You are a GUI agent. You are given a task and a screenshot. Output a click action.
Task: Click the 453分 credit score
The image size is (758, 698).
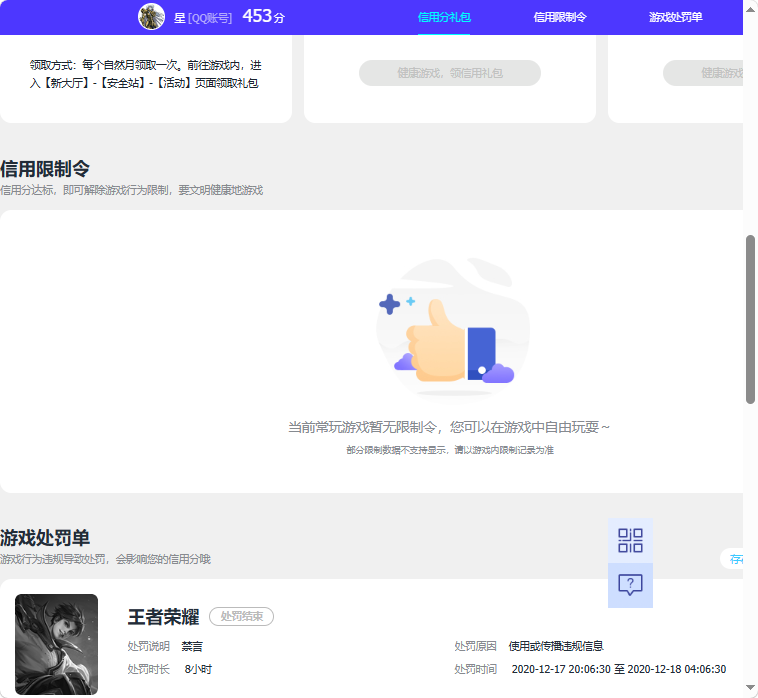pos(263,16)
